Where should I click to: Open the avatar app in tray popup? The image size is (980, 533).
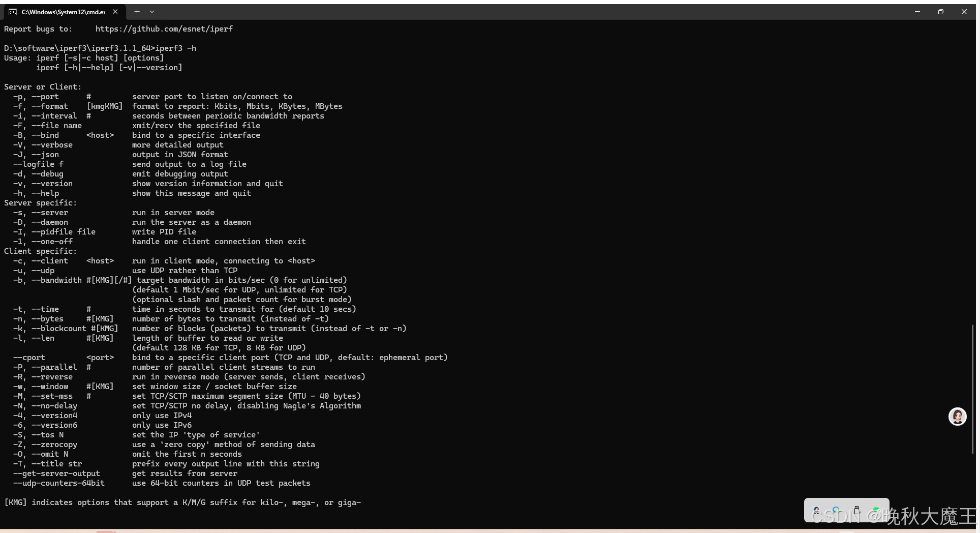point(816,511)
